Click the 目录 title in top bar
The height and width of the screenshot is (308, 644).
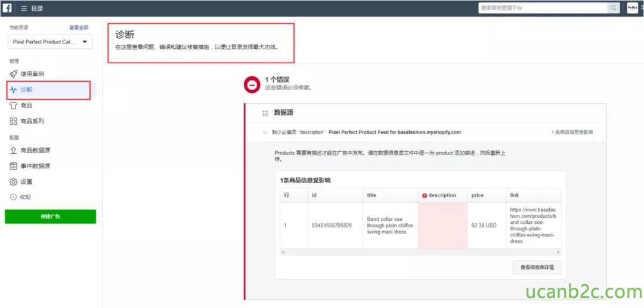37,8
